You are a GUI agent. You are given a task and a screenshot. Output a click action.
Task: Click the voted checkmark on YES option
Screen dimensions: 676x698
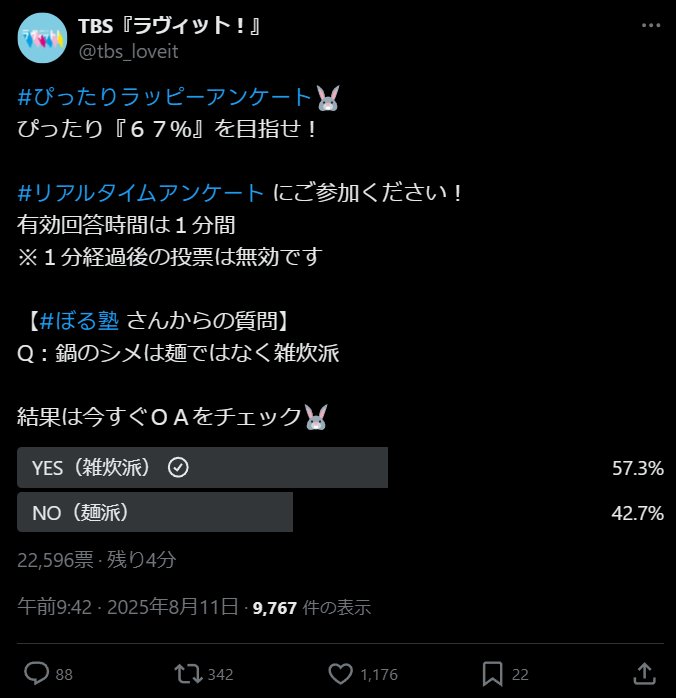pos(178,467)
